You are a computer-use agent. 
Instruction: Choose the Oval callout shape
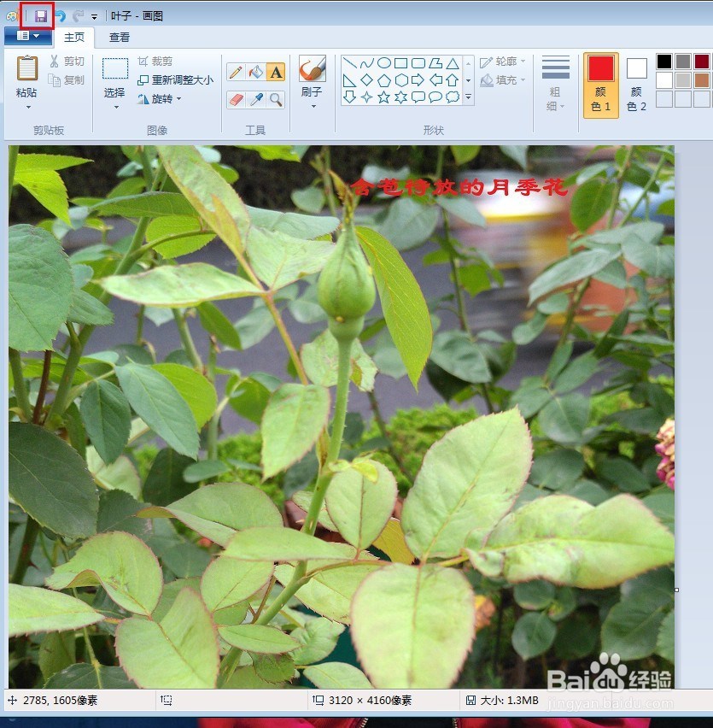tap(435, 97)
